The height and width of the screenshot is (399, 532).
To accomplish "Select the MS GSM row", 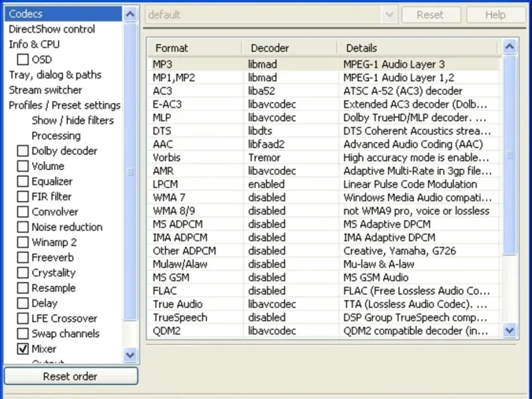I will tap(324, 277).
